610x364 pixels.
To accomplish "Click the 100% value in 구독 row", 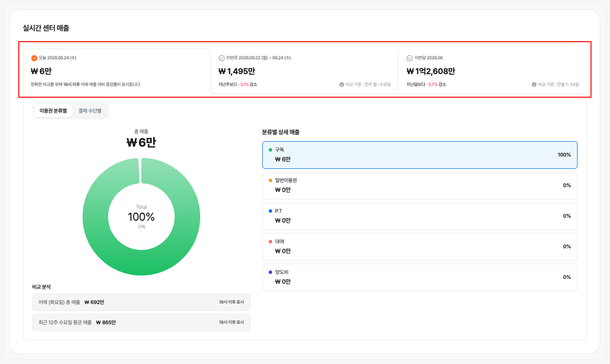I will (x=564, y=155).
